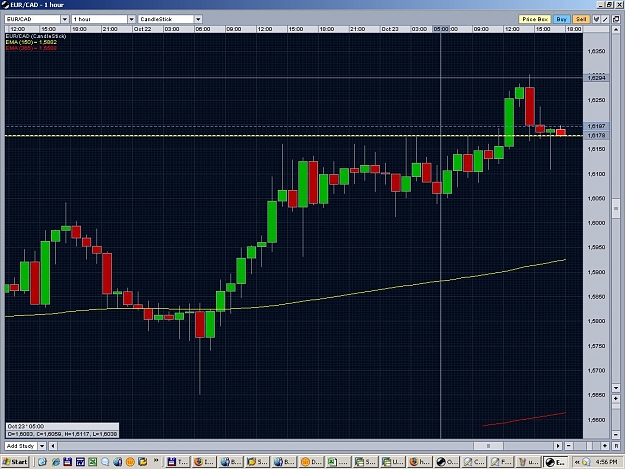Click the horizontal scrollbar left arrow

click(53, 446)
